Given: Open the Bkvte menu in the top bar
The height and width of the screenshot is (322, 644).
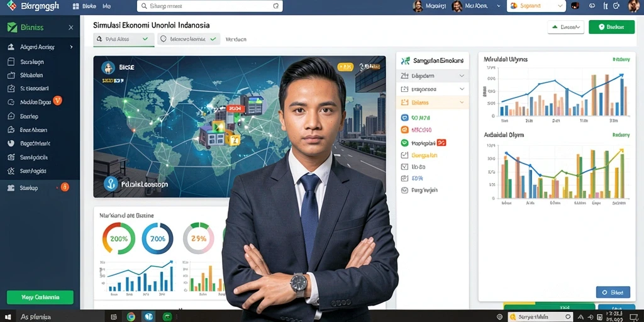Looking at the screenshot, I should (x=89, y=6).
